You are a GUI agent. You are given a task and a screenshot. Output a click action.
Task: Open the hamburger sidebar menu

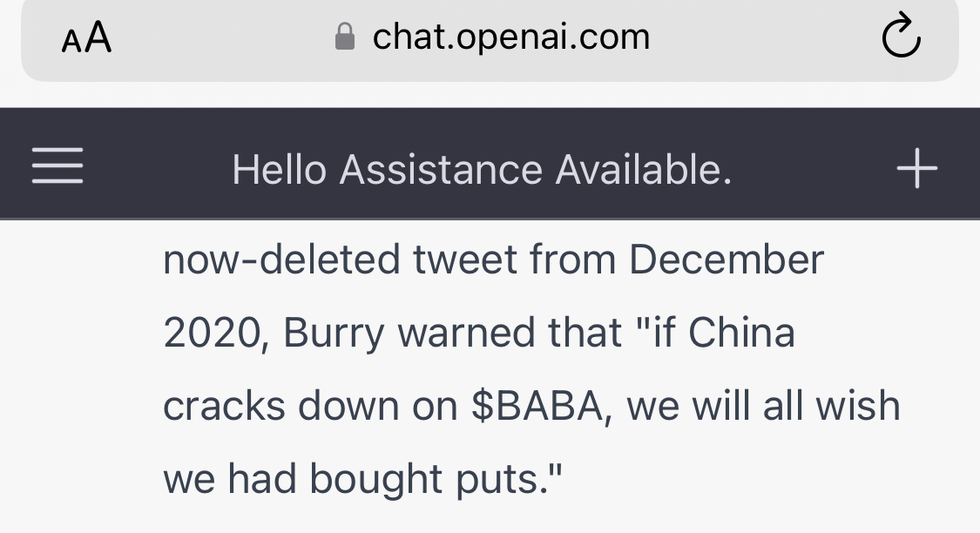(x=57, y=165)
